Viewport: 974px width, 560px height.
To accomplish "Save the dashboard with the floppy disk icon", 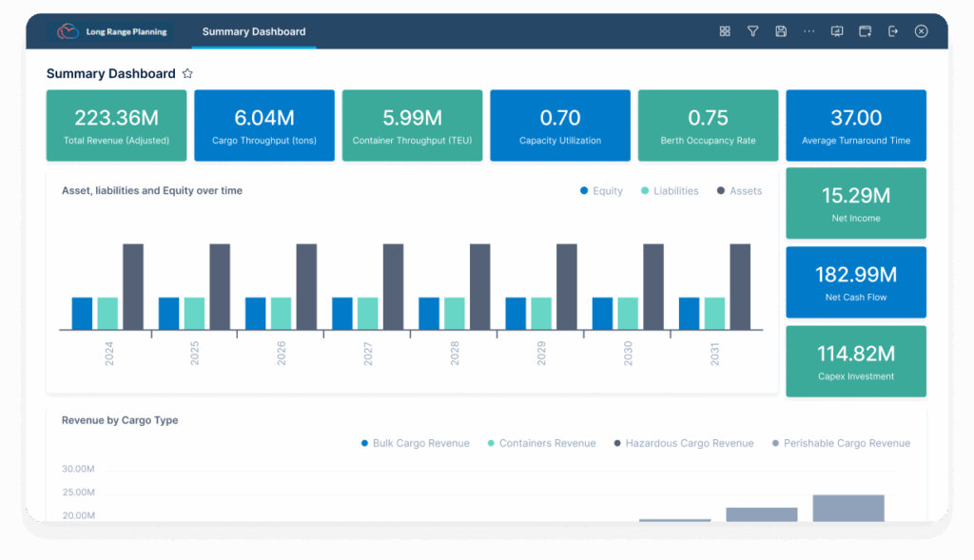I will [781, 31].
